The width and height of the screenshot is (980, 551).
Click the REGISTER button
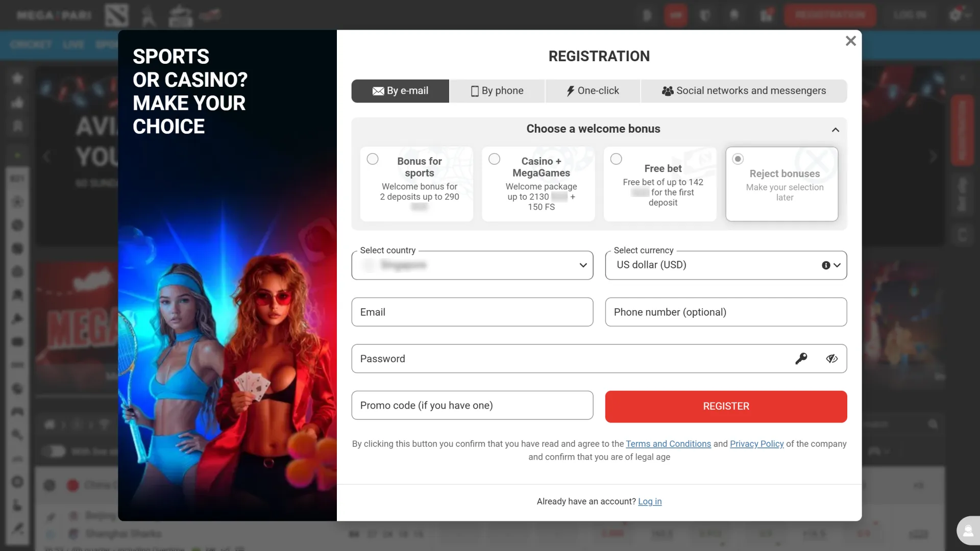click(x=725, y=406)
